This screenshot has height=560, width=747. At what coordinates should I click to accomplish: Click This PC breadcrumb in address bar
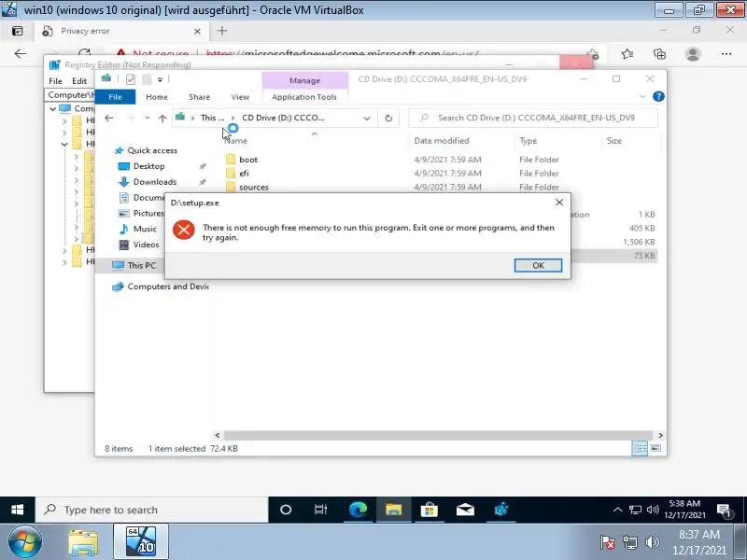[212, 118]
